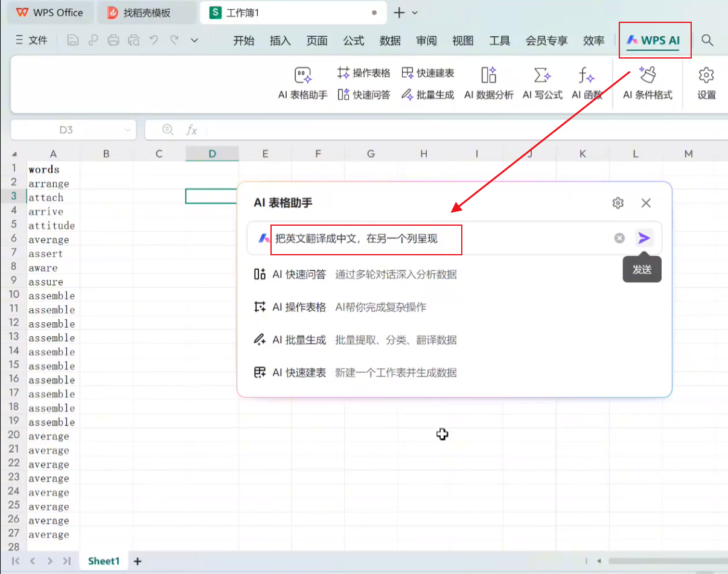The image size is (728, 574).
Task: Select the WPS AI tab
Action: pos(654,40)
